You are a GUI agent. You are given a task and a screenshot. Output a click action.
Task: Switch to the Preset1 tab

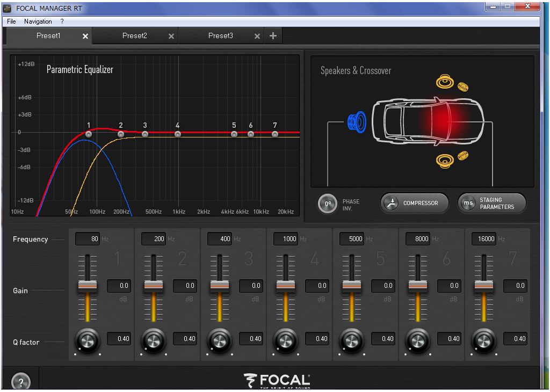[48, 36]
